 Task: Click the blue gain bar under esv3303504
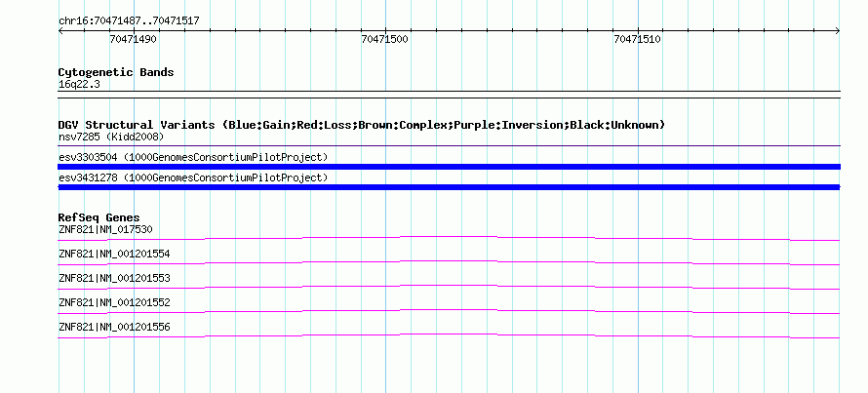tap(449, 167)
